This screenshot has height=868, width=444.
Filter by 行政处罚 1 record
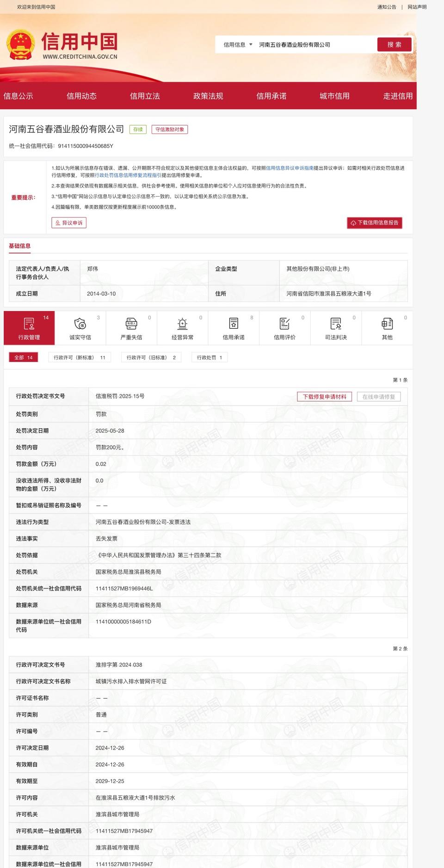tap(210, 357)
